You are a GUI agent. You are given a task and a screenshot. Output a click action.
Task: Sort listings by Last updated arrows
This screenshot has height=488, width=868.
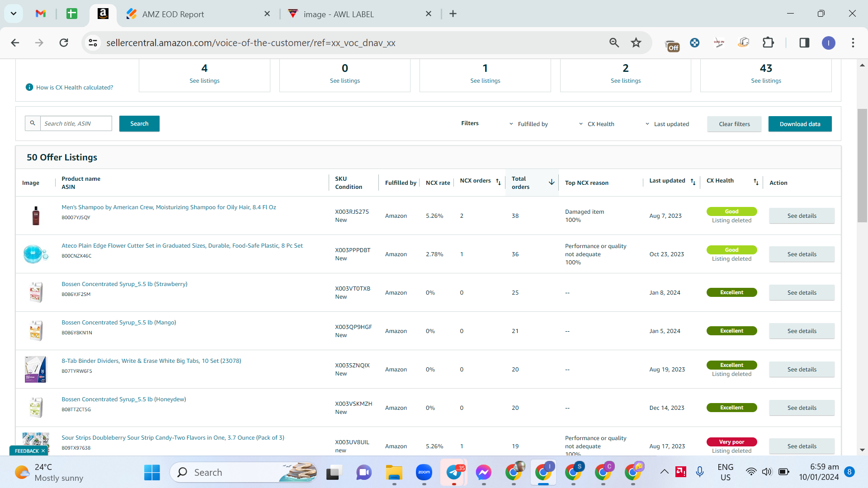[x=693, y=182]
